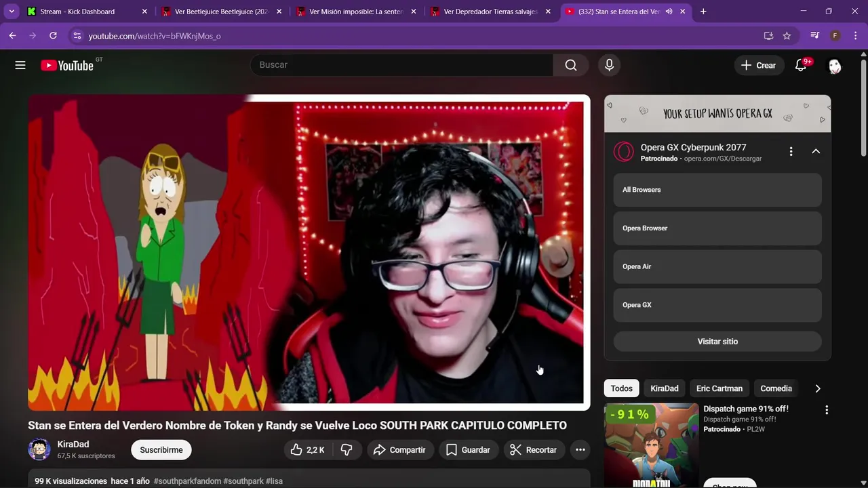Click the '99 K visualizaciones' view count text
This screenshot has height=488, width=868.
[71, 481]
